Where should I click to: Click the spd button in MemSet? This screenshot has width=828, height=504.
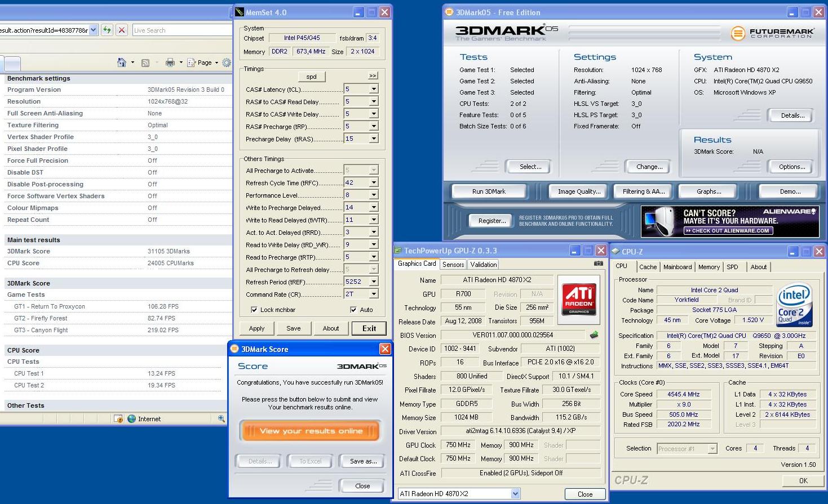tap(312, 77)
